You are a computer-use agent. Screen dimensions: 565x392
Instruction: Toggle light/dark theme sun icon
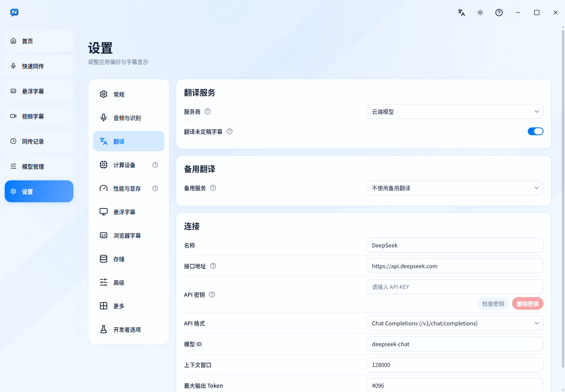[480, 13]
